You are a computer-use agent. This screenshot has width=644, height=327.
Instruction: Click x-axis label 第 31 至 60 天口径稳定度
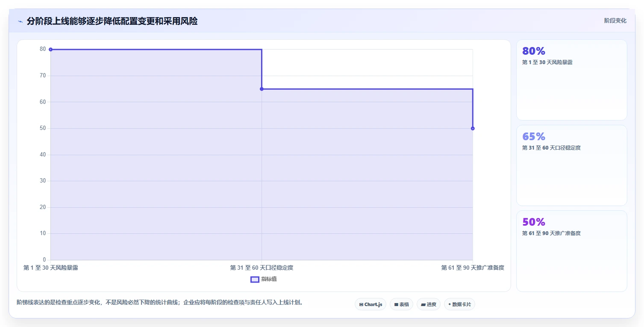click(262, 268)
